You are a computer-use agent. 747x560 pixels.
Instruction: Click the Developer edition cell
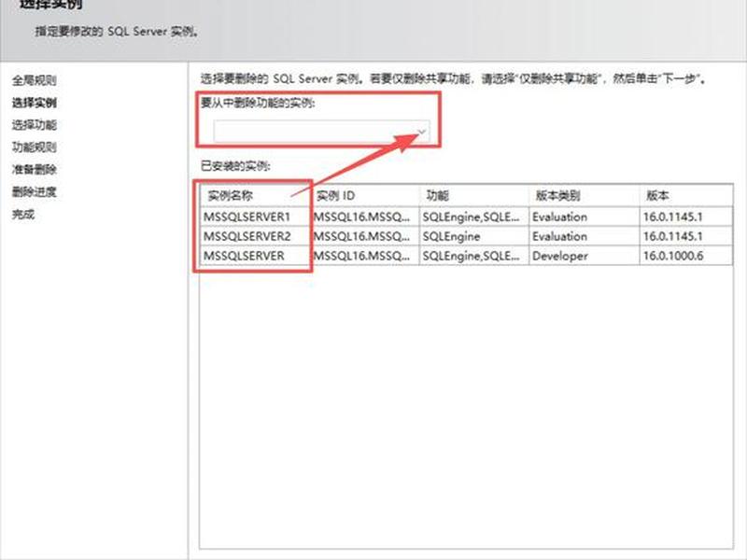pyautogui.click(x=585, y=256)
